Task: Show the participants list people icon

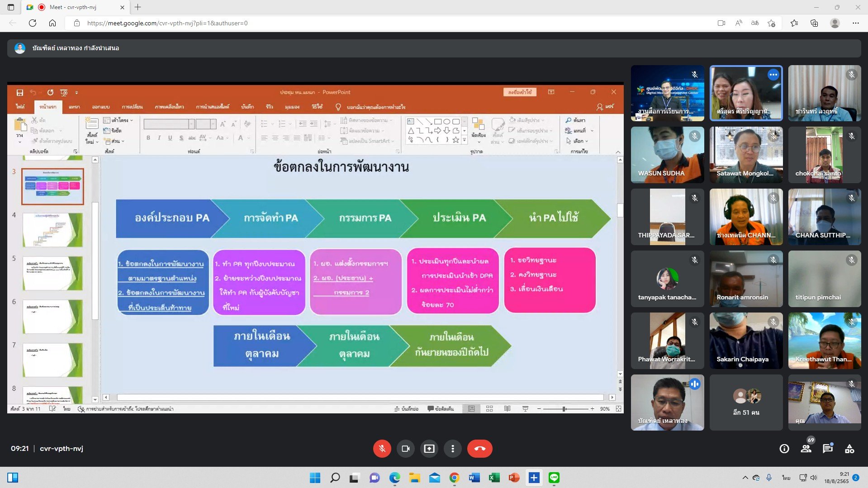Action: [x=806, y=449]
